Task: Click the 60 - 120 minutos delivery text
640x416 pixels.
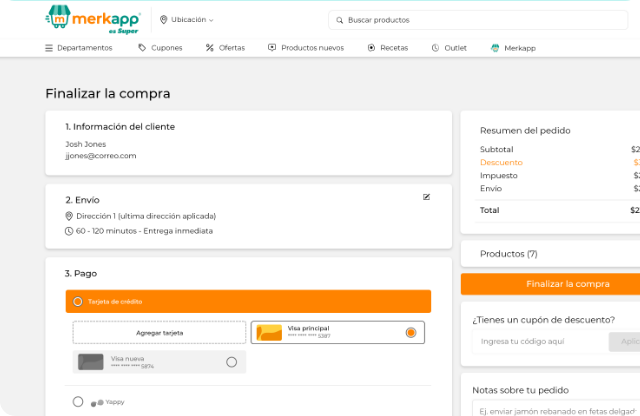Action: pyautogui.click(x=144, y=231)
